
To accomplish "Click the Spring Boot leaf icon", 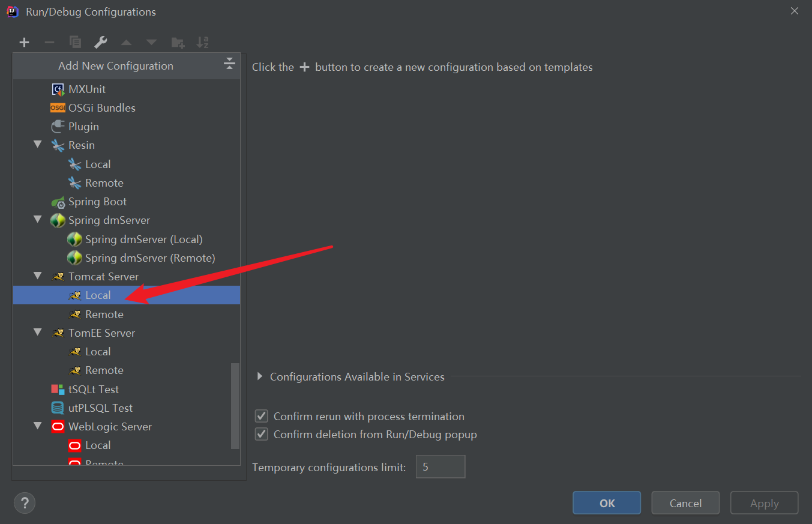I will pos(58,202).
